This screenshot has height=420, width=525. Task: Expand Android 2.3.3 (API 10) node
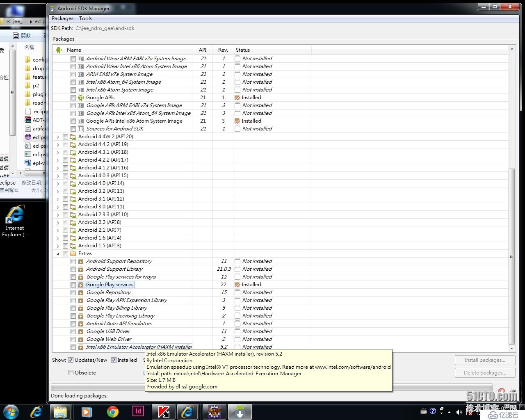point(58,215)
